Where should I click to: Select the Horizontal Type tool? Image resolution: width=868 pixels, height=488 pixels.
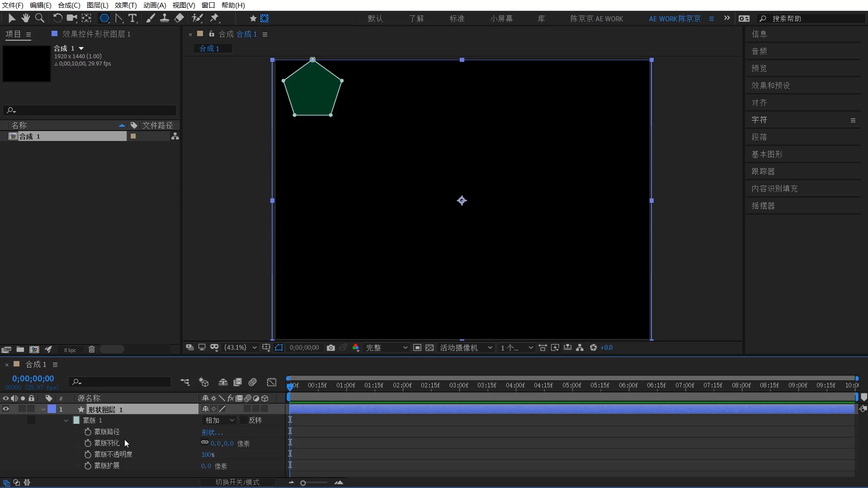tap(132, 18)
